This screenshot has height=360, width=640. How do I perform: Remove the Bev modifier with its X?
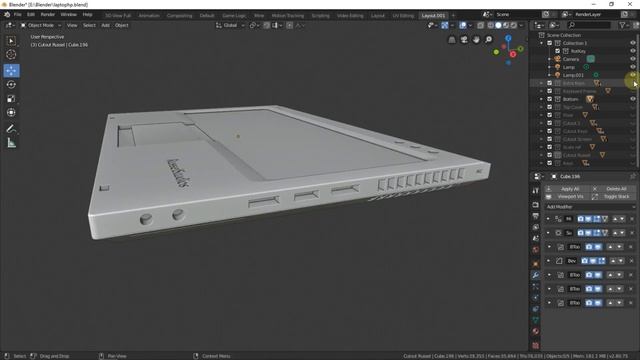(x=631, y=261)
